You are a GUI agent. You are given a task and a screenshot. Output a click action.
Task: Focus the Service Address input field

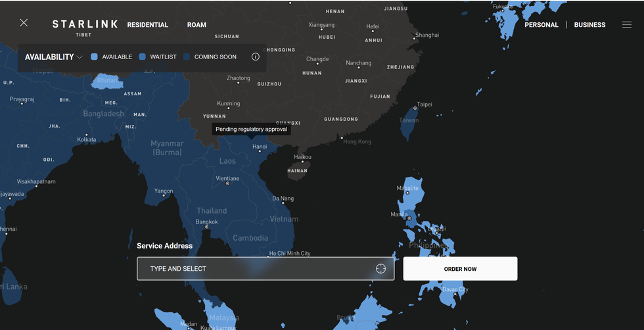coord(256,269)
